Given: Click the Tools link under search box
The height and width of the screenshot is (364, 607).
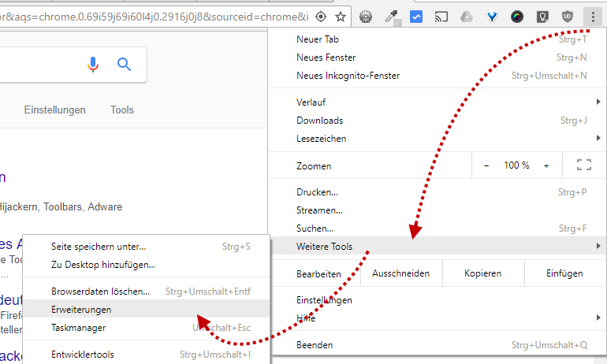Looking at the screenshot, I should [122, 110].
